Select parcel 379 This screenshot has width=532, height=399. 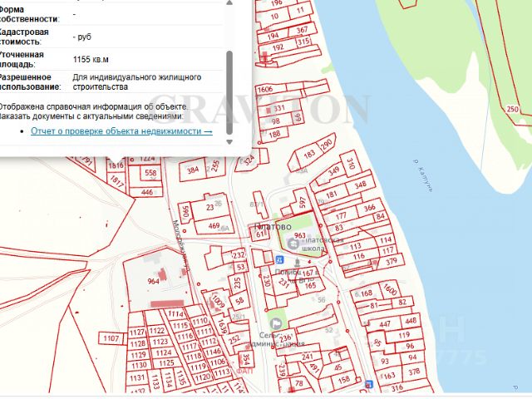point(392,261)
